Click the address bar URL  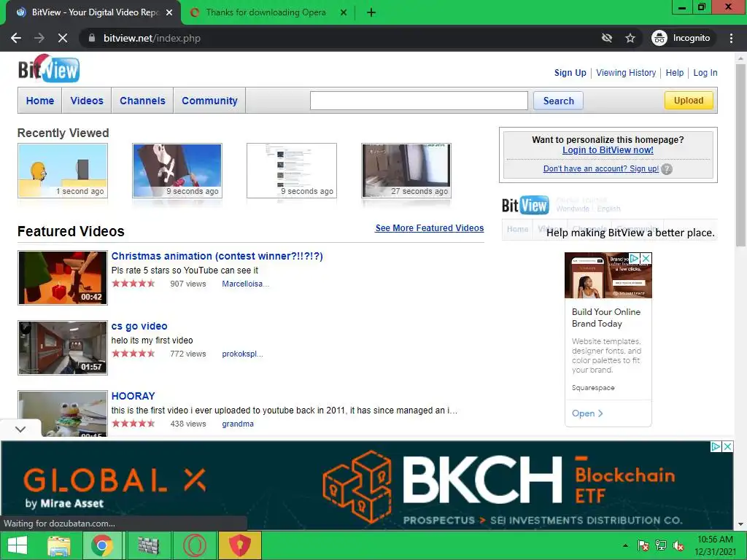152,38
